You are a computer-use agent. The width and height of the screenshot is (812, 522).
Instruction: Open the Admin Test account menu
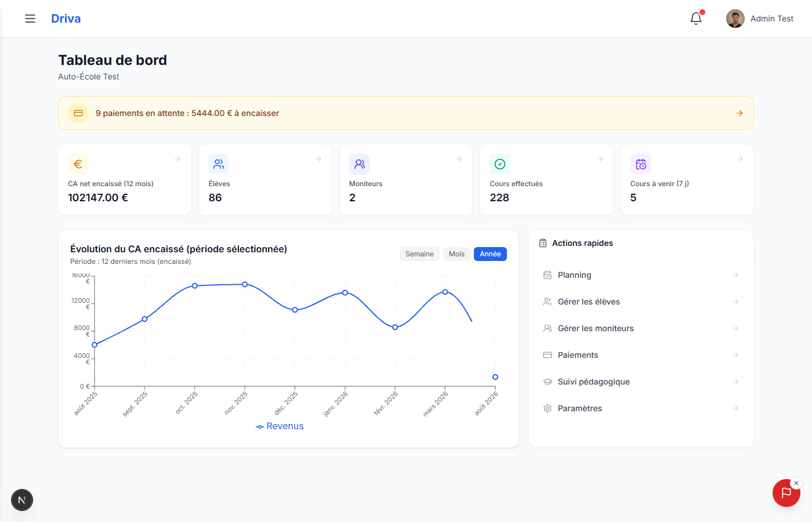click(760, 19)
